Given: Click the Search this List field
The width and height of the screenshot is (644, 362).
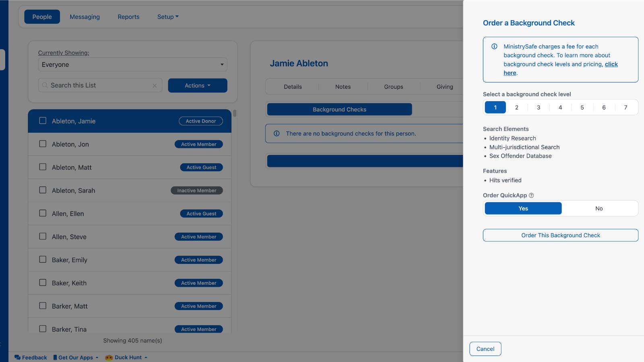Looking at the screenshot, I should (100, 85).
